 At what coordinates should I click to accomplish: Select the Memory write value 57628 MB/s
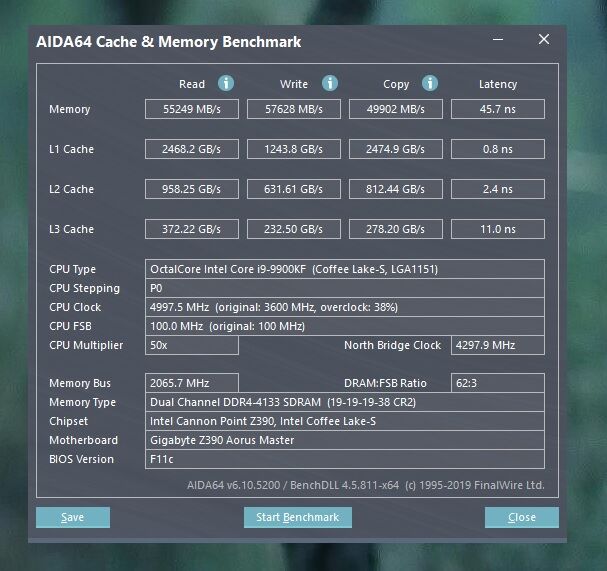click(294, 109)
